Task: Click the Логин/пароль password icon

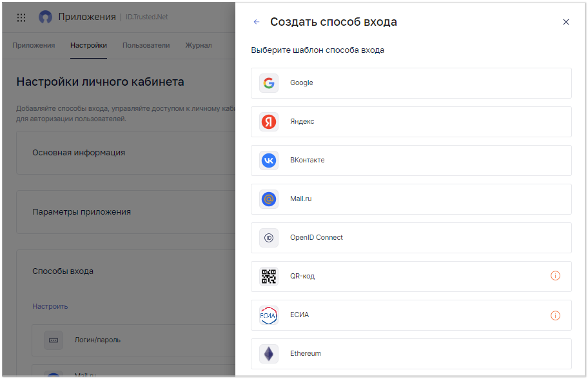Action: coord(54,340)
